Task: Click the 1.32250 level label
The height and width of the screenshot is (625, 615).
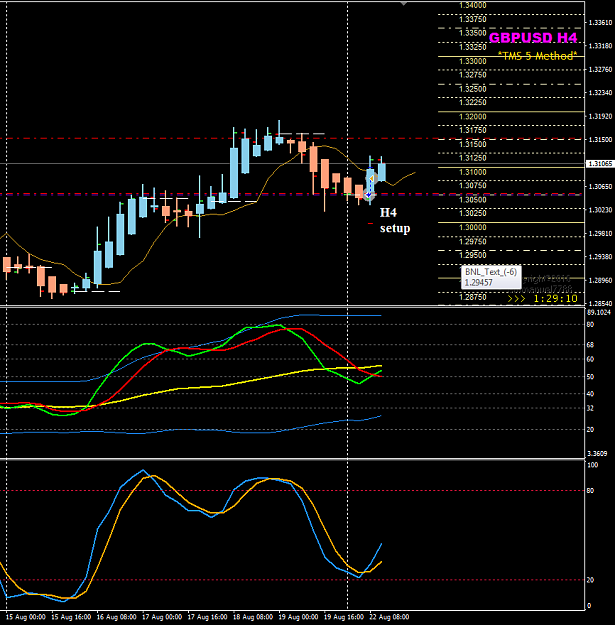Action: 473,102
